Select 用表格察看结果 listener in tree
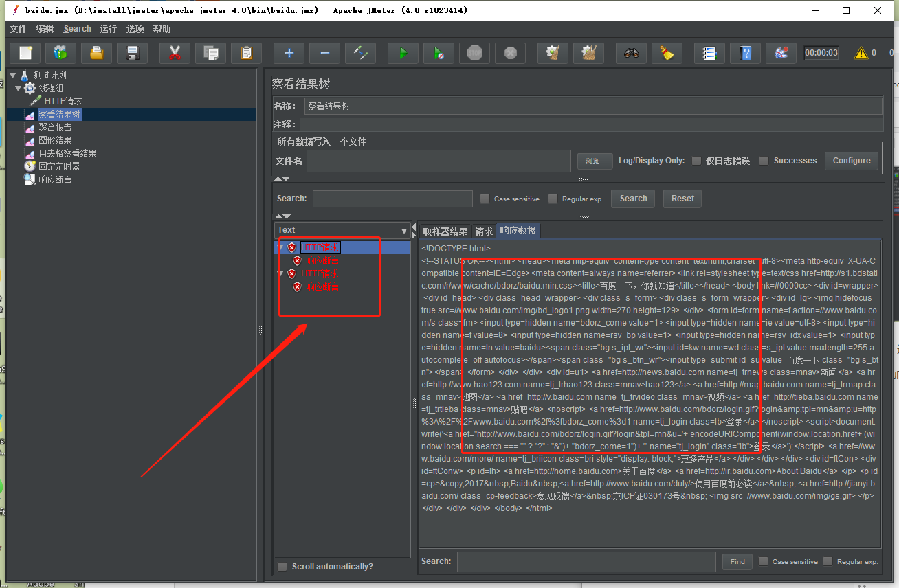The width and height of the screenshot is (899, 588). pyautogui.click(x=67, y=153)
